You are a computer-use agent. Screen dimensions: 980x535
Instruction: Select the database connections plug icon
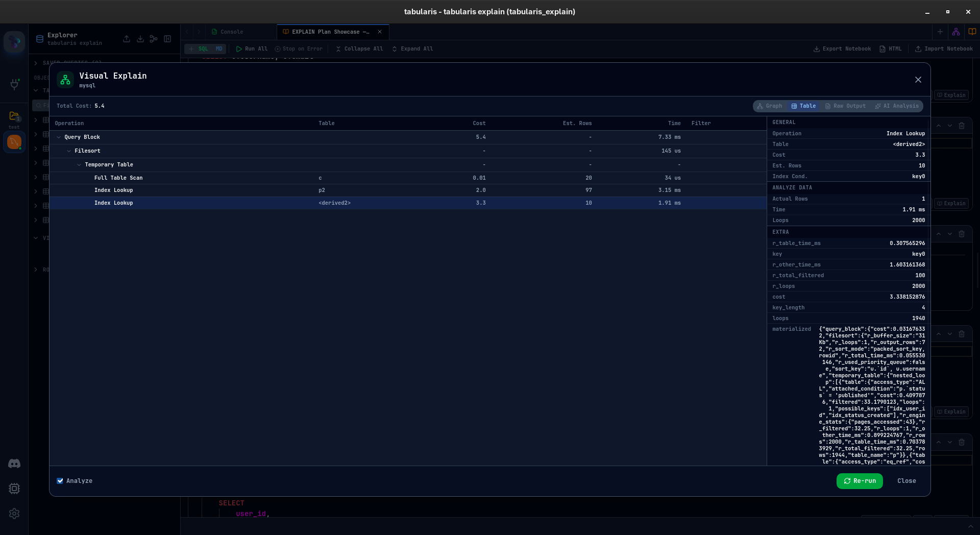coord(14,85)
